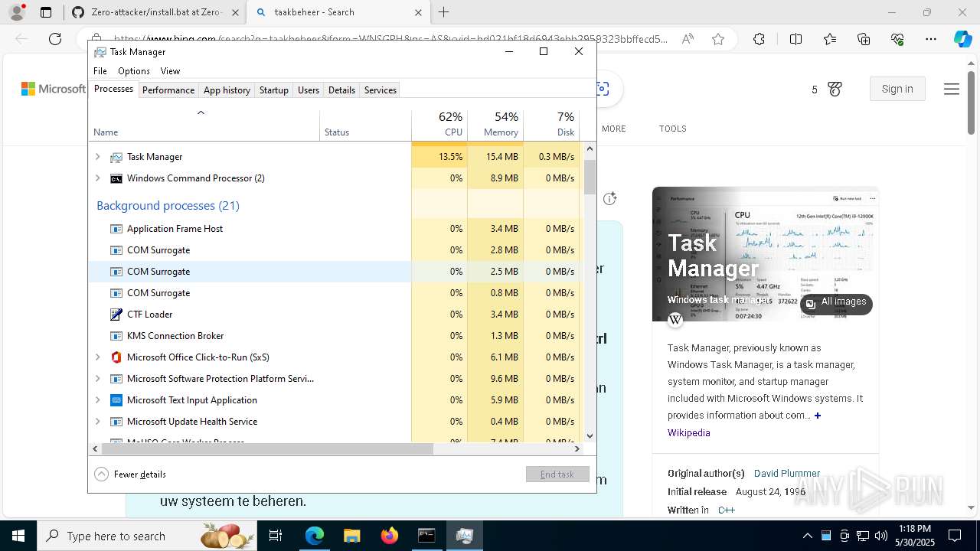Refresh the page in Edge
This screenshot has width=980, height=551.
(55, 39)
